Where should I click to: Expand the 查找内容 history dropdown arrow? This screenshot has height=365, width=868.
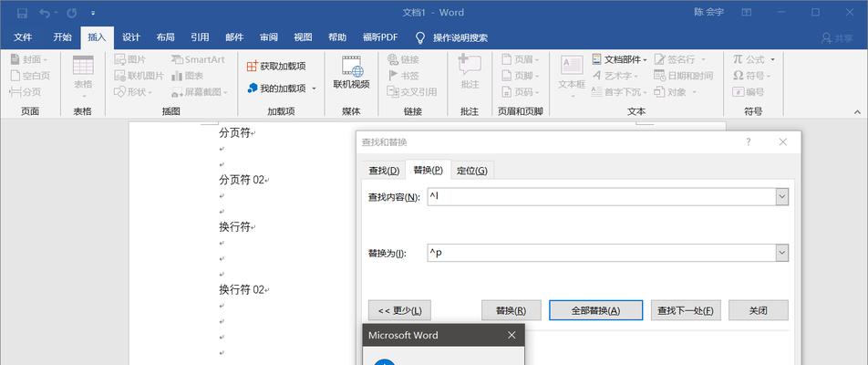781,196
